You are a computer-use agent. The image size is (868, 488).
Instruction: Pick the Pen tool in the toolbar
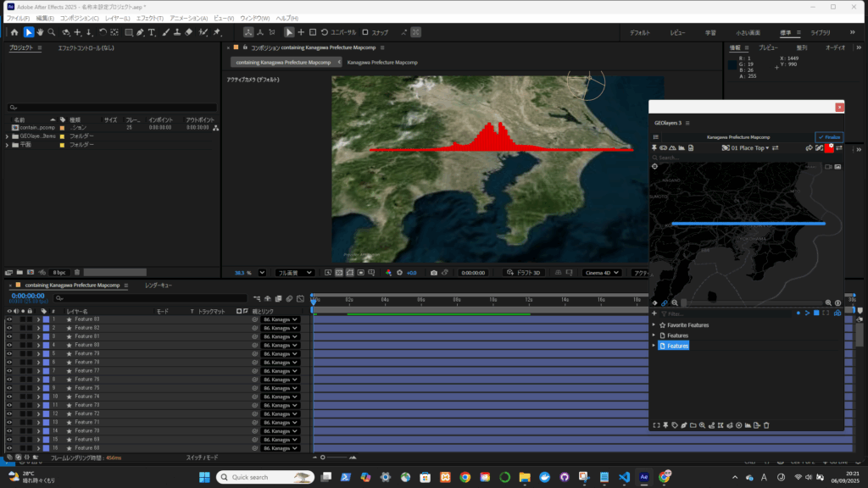140,32
